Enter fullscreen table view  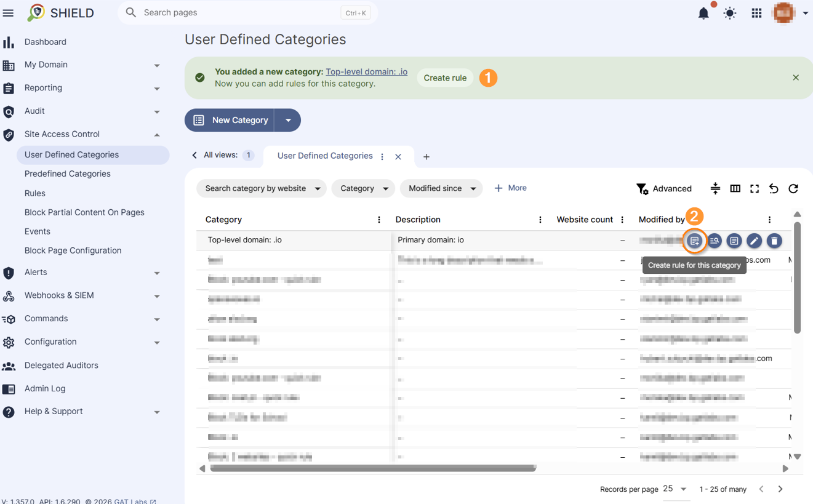pyautogui.click(x=755, y=188)
